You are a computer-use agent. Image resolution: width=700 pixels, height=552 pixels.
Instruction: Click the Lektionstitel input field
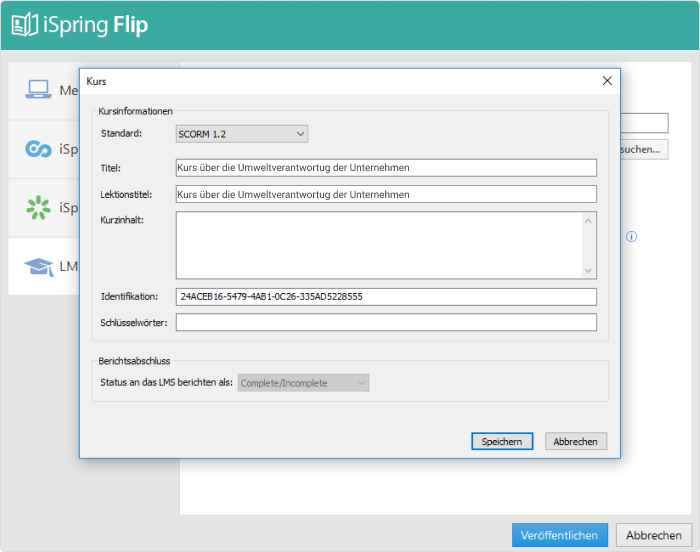386,194
